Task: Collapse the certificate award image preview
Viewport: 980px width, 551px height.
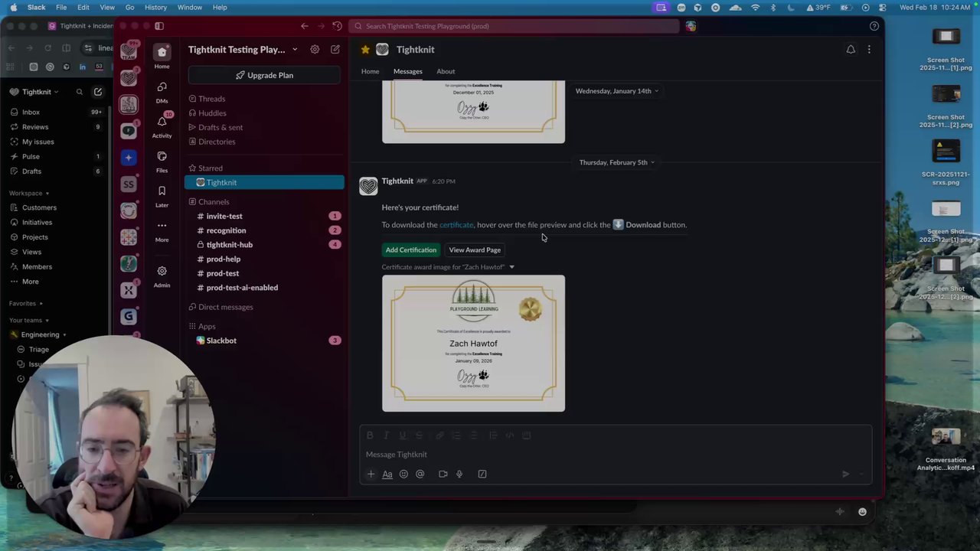Action: tap(511, 267)
